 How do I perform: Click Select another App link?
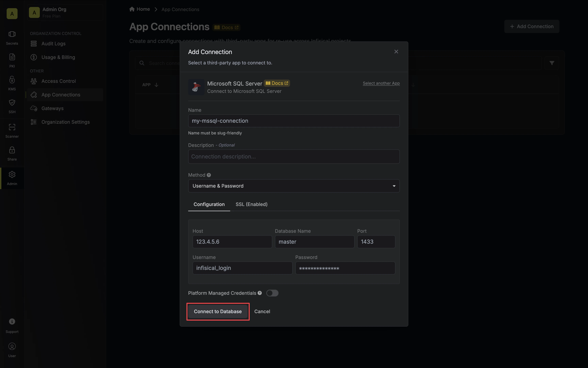(x=381, y=83)
